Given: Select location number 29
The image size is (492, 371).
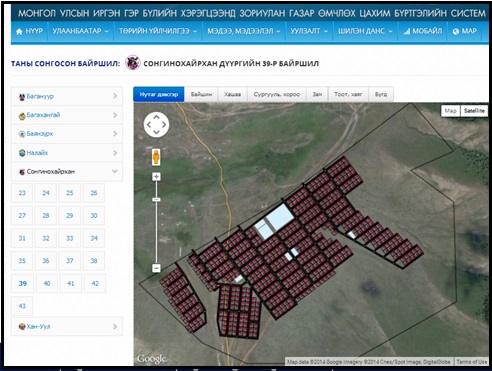Looking at the screenshot, I should [70, 216].
